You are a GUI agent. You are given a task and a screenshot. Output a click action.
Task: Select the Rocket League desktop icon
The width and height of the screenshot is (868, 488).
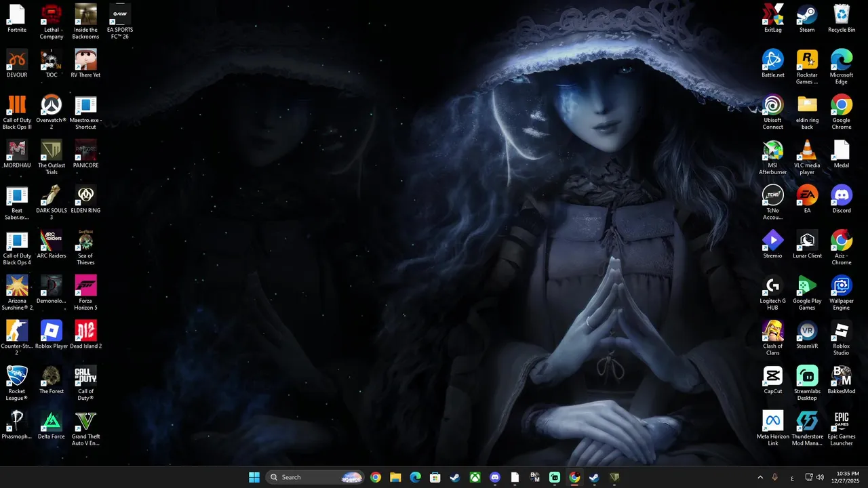[x=17, y=384]
